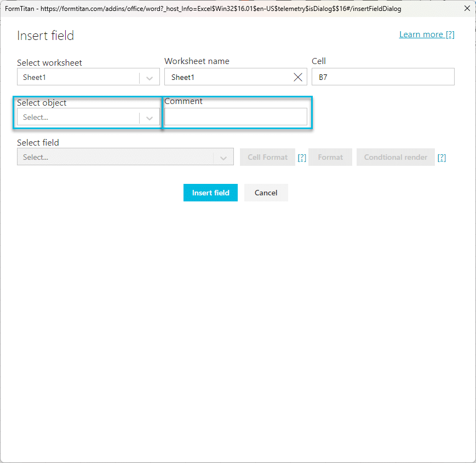Open help [?] beside Conditional render
The height and width of the screenshot is (463, 476).
point(441,158)
